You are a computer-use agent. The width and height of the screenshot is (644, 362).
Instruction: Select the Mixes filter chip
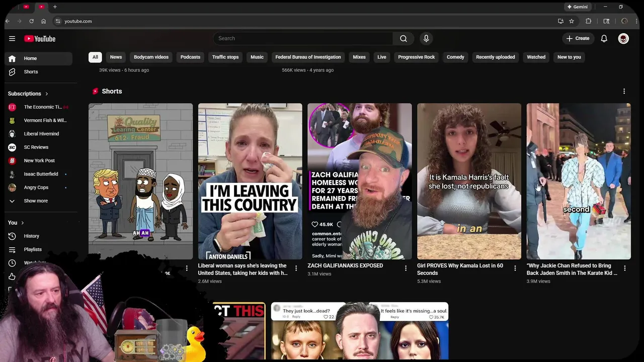point(359,57)
